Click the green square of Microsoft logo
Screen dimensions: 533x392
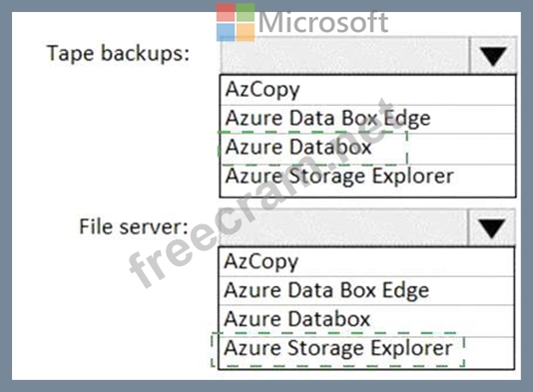pos(246,13)
